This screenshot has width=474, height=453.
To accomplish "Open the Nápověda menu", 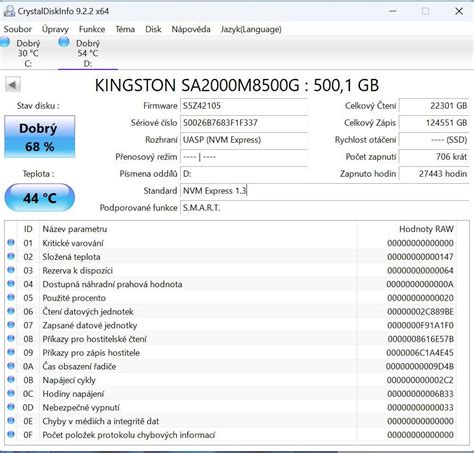I will pos(191,29).
